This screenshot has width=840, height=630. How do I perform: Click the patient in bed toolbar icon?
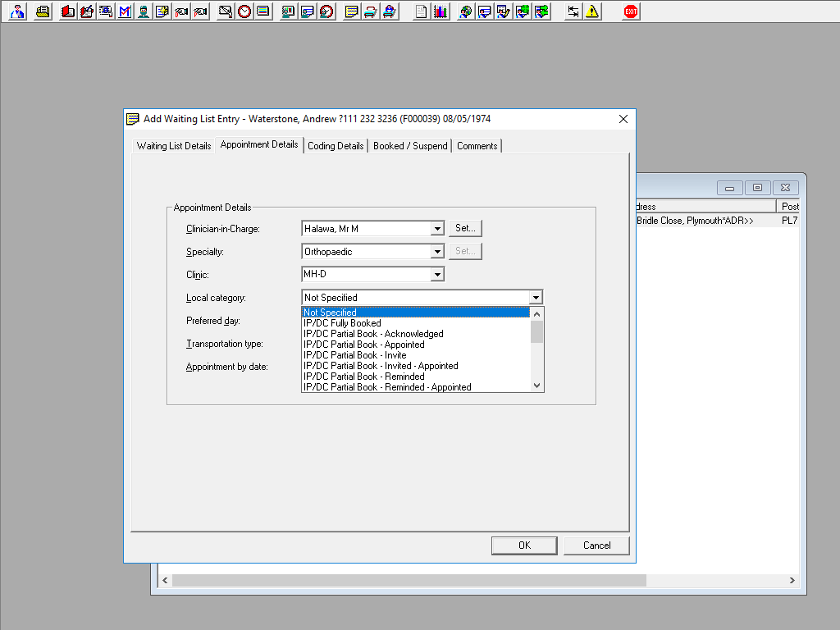(390, 11)
